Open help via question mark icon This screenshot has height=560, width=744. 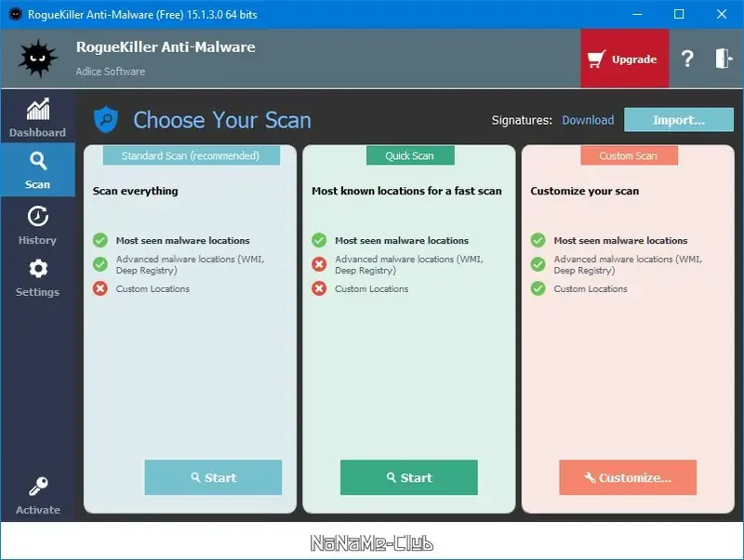click(x=687, y=59)
